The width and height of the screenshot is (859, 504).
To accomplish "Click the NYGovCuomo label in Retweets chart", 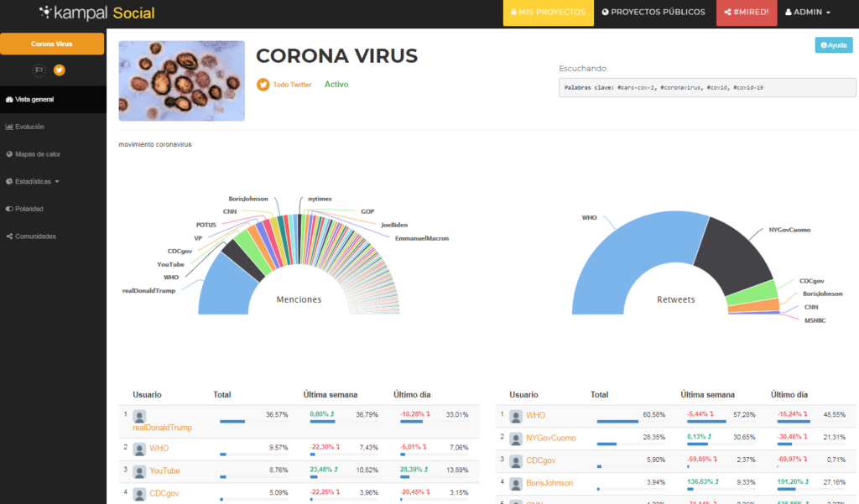I will coord(789,230).
